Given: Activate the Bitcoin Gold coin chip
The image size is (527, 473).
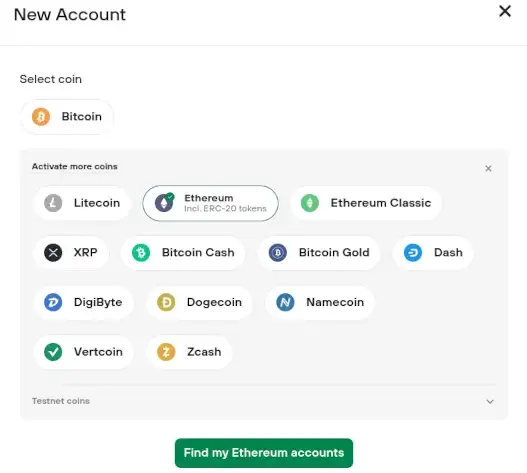Looking at the screenshot, I should pyautogui.click(x=319, y=252).
